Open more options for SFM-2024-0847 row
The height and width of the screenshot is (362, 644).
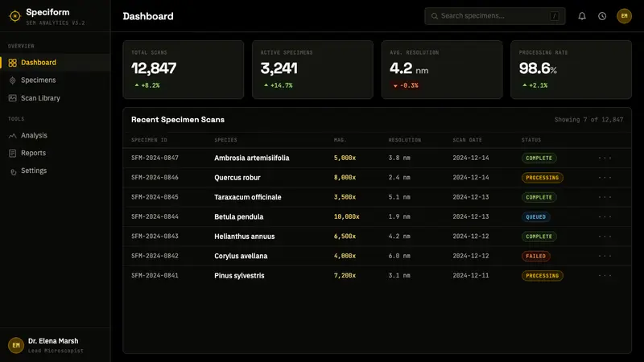(x=605, y=158)
